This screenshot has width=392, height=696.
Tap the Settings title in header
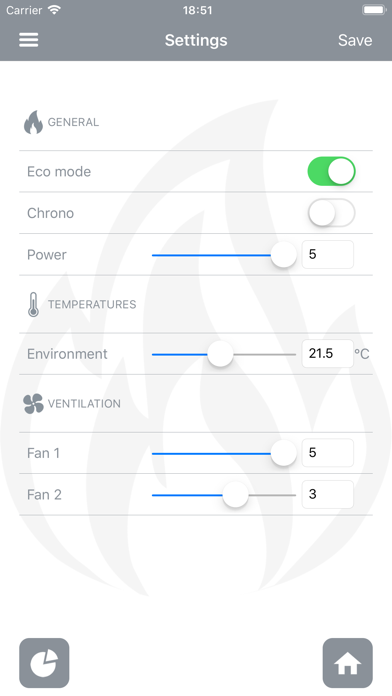(196, 40)
